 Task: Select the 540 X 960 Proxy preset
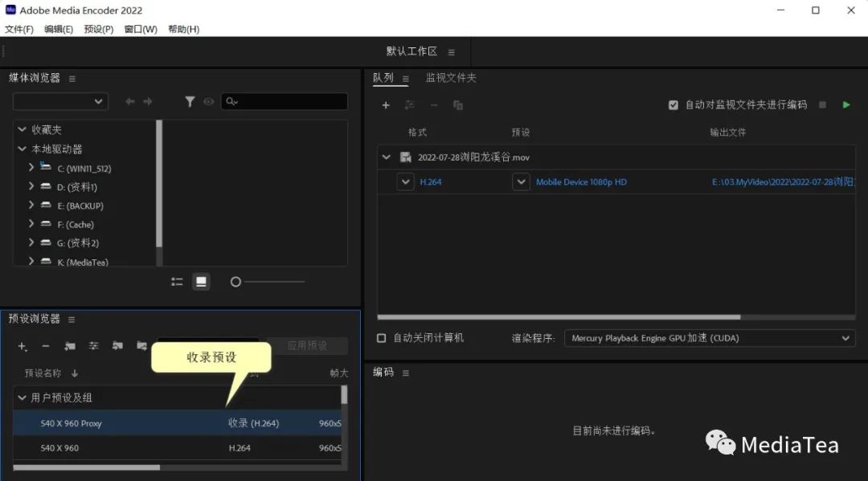[x=177, y=423]
